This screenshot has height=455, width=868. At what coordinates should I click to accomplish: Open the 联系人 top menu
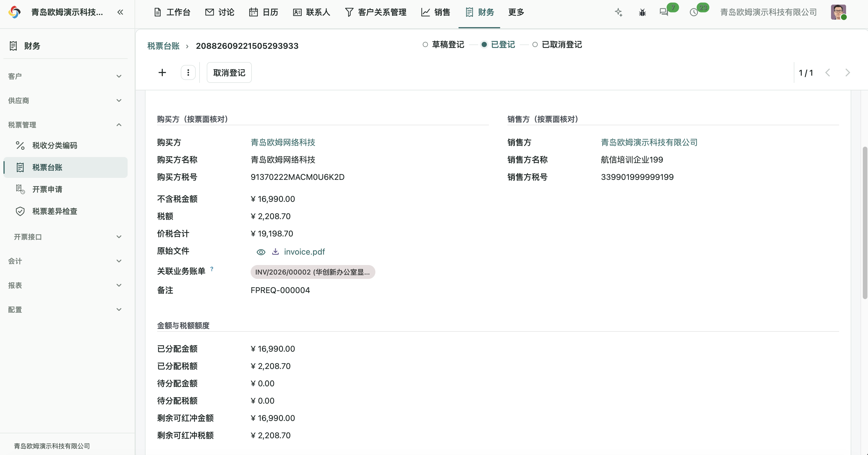(x=311, y=12)
